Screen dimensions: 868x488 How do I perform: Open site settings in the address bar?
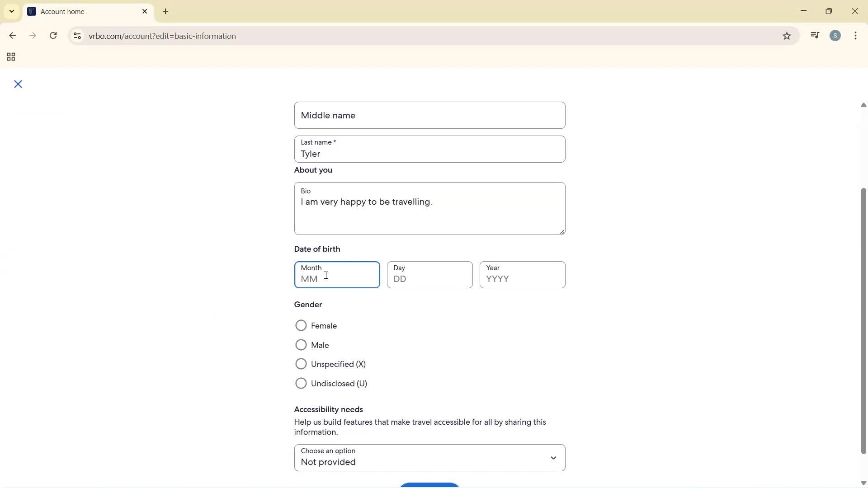(x=77, y=36)
